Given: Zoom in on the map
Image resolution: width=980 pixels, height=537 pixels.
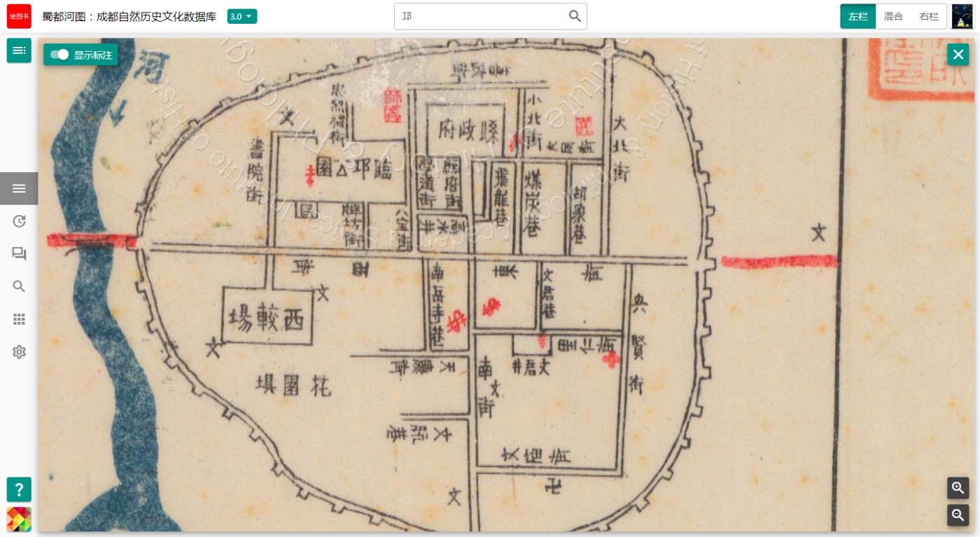Looking at the screenshot, I should click(958, 488).
